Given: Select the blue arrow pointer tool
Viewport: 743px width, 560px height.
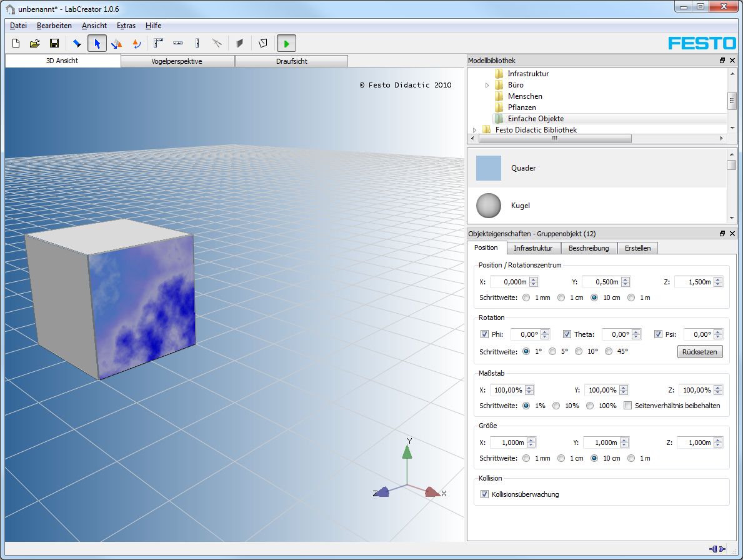Looking at the screenshot, I should [x=97, y=43].
